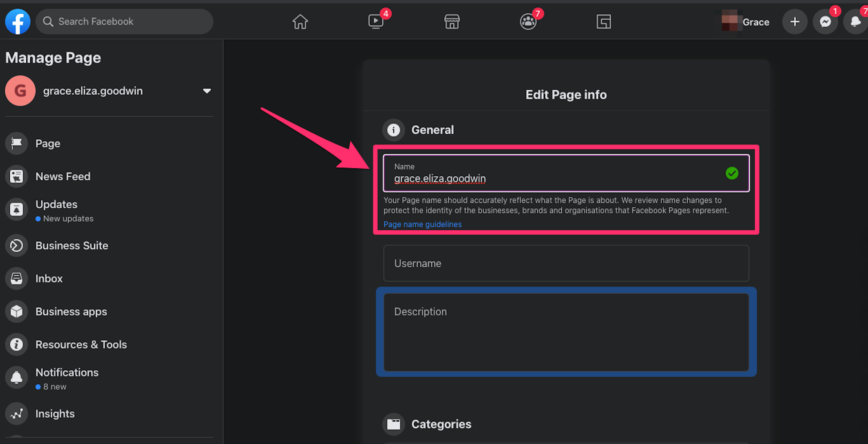
Task: Click the Name field containing grace.eliza.goodwin
Action: pos(566,173)
